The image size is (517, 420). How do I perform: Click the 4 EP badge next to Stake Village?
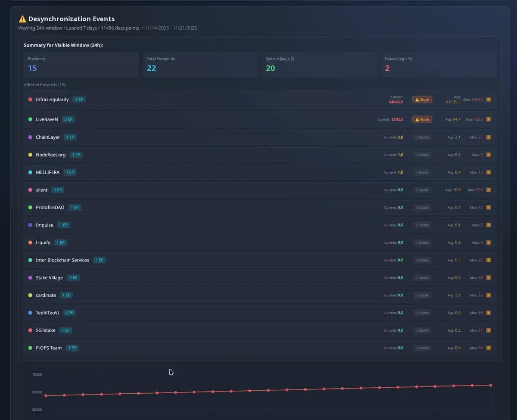click(73, 278)
